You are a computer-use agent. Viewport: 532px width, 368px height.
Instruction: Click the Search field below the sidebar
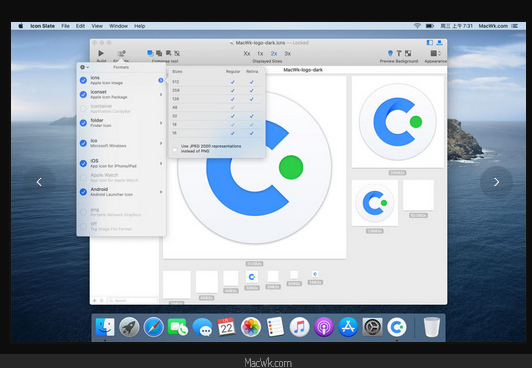click(x=133, y=301)
